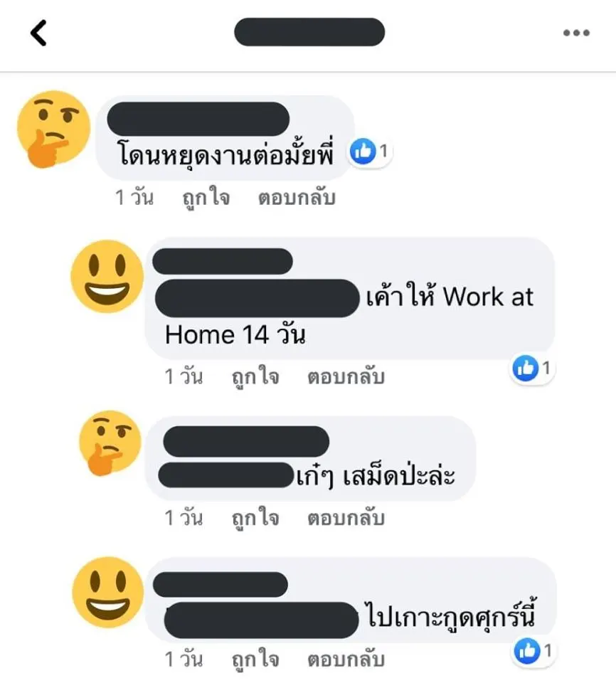This screenshot has height=683, width=616.
Task: Like the comment โดนหยุดงานต่อมั้ยพี่
Action: tap(206, 198)
